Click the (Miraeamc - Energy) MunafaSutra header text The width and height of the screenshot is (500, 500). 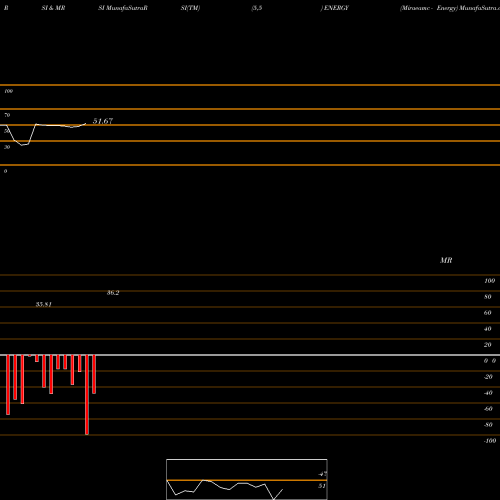click(450, 8)
